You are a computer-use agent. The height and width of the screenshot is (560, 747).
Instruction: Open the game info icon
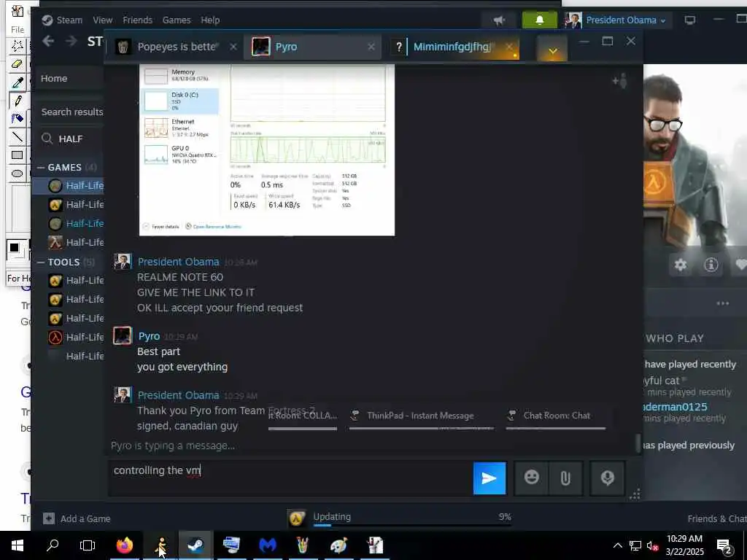711,265
